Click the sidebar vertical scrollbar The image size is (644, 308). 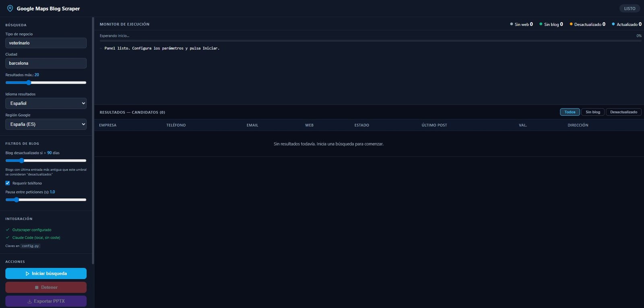pyautogui.click(x=93, y=141)
